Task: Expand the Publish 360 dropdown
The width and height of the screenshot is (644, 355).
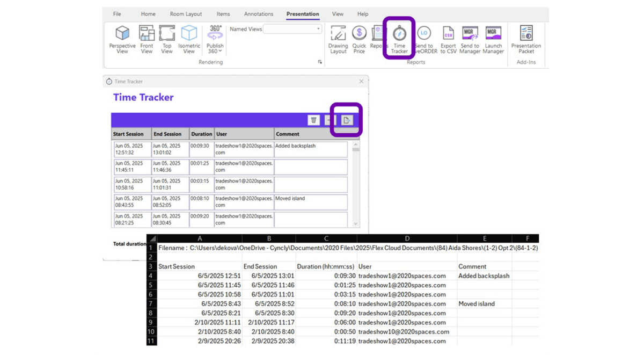Action: coord(215,52)
